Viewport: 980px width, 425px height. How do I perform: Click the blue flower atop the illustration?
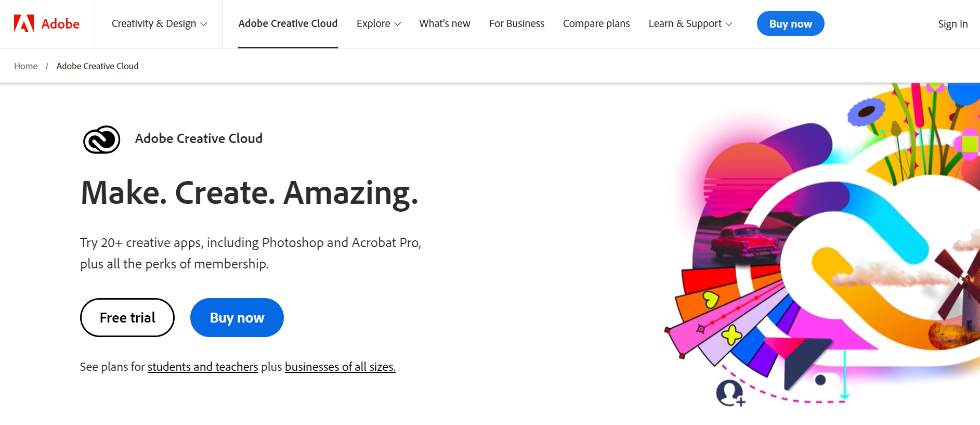[866, 112]
